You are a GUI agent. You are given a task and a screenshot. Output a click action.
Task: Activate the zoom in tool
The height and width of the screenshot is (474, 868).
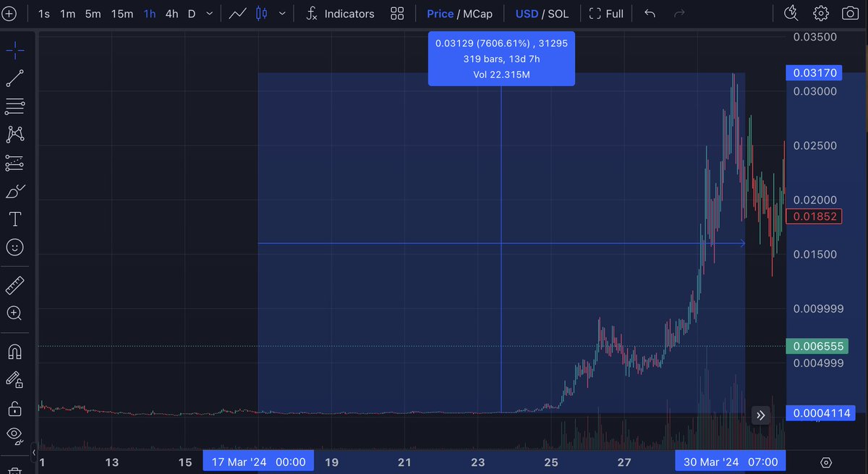click(14, 313)
